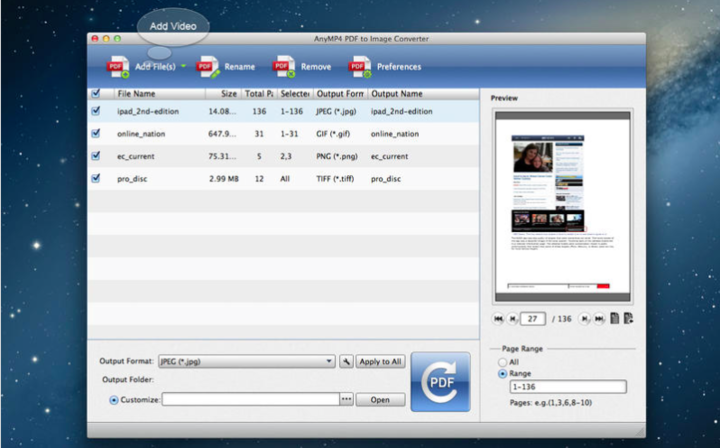Select the ipad_2nd-edition file name
Image resolution: width=720 pixels, height=448 pixels.
148,111
